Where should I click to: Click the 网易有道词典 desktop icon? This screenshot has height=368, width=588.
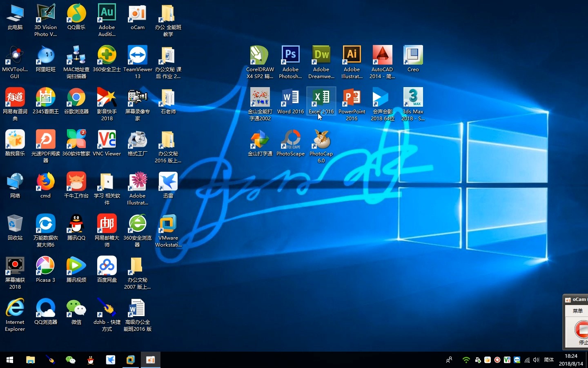click(x=15, y=104)
